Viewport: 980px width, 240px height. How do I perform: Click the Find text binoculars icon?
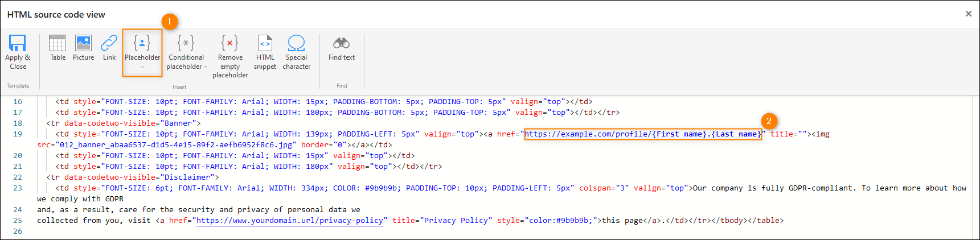click(x=341, y=43)
